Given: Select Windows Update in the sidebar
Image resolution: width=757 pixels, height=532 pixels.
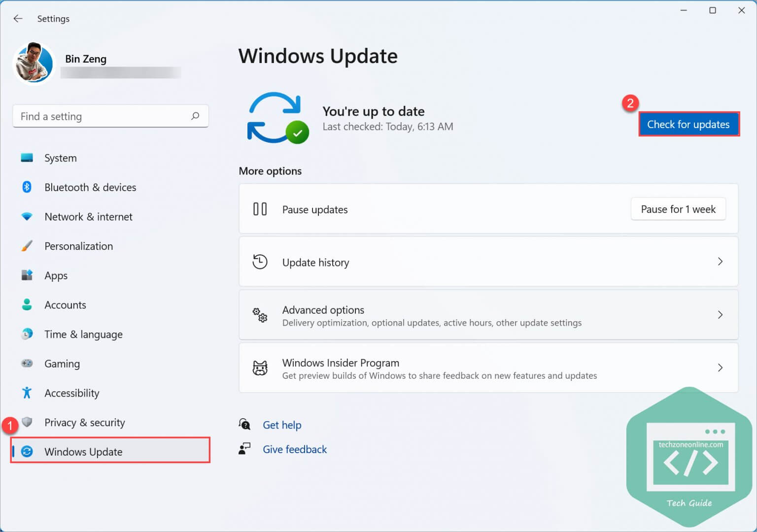Looking at the screenshot, I should (x=84, y=452).
